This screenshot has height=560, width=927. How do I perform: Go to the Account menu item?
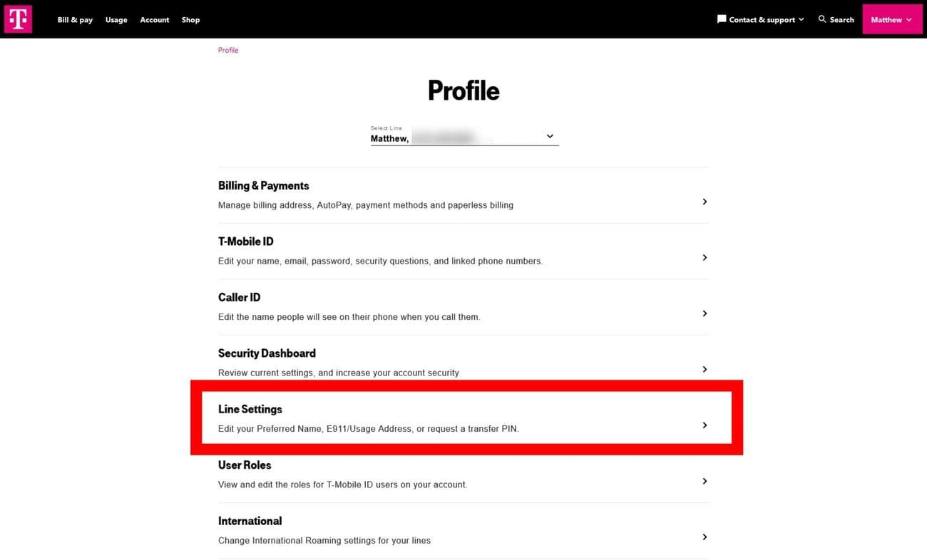(x=154, y=20)
